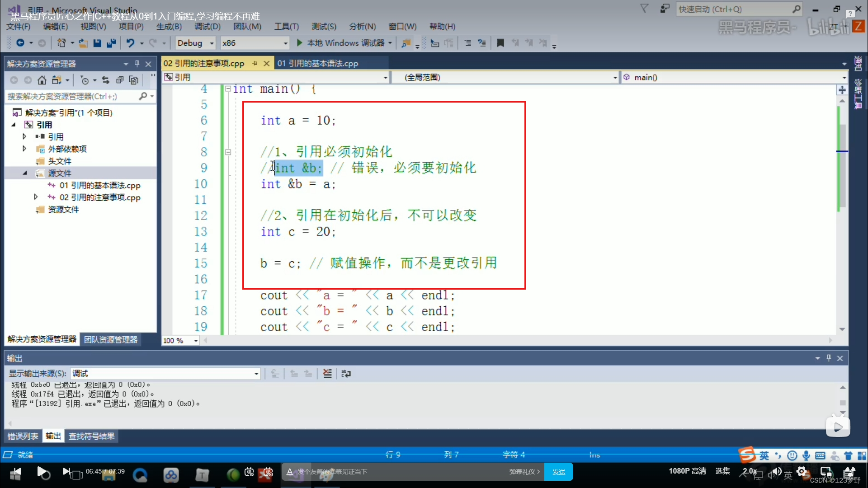Viewport: 868px width, 488px height.
Task: Change the 2.0x playback speed
Action: point(750,471)
